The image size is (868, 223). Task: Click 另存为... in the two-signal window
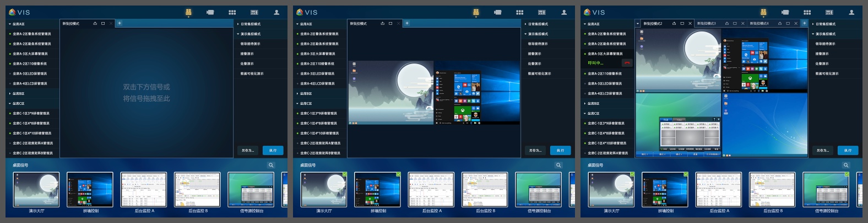[x=535, y=150]
